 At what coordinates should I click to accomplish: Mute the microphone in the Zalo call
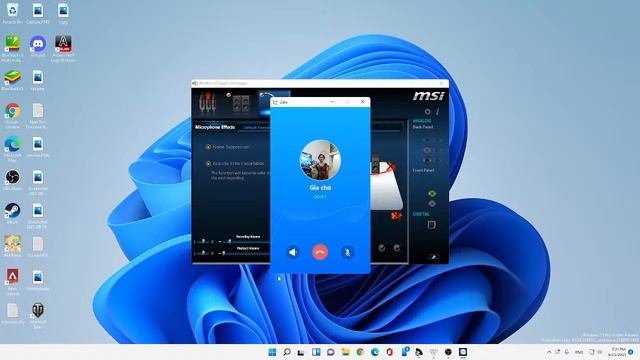point(347,252)
